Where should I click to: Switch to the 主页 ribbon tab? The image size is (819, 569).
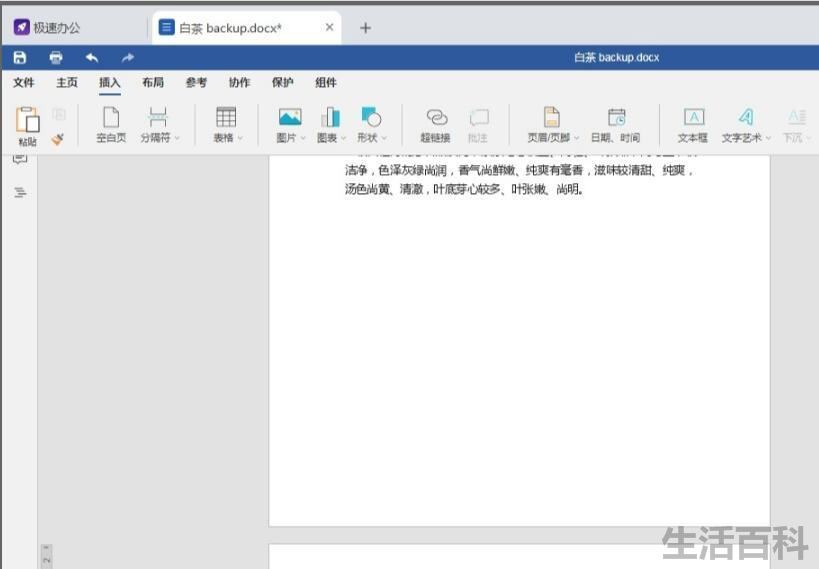coord(67,83)
